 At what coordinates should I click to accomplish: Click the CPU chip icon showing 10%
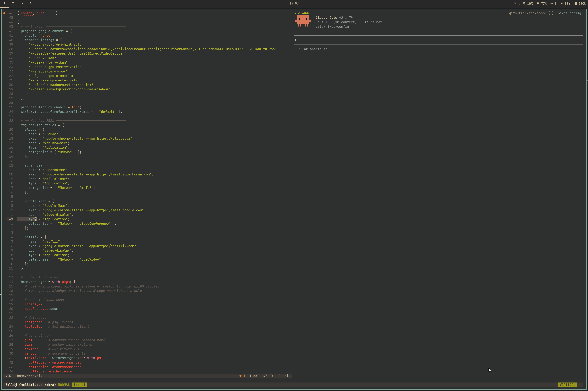click(x=524, y=3)
